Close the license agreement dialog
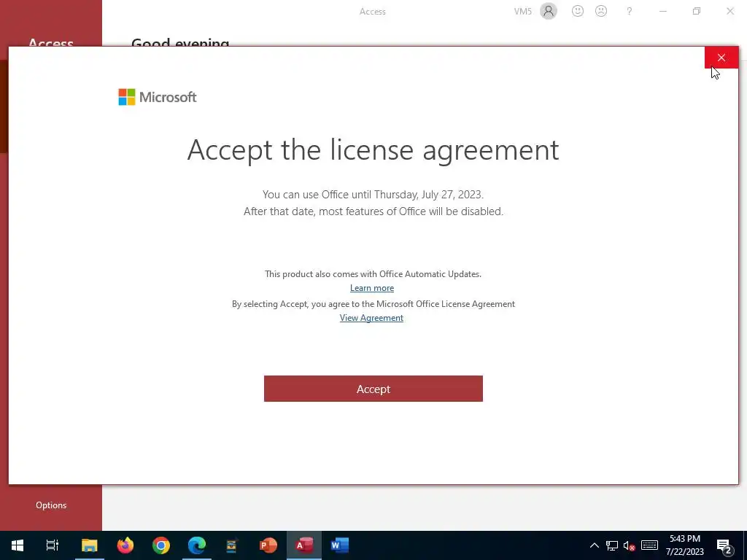The height and width of the screenshot is (560, 747). 721,58
